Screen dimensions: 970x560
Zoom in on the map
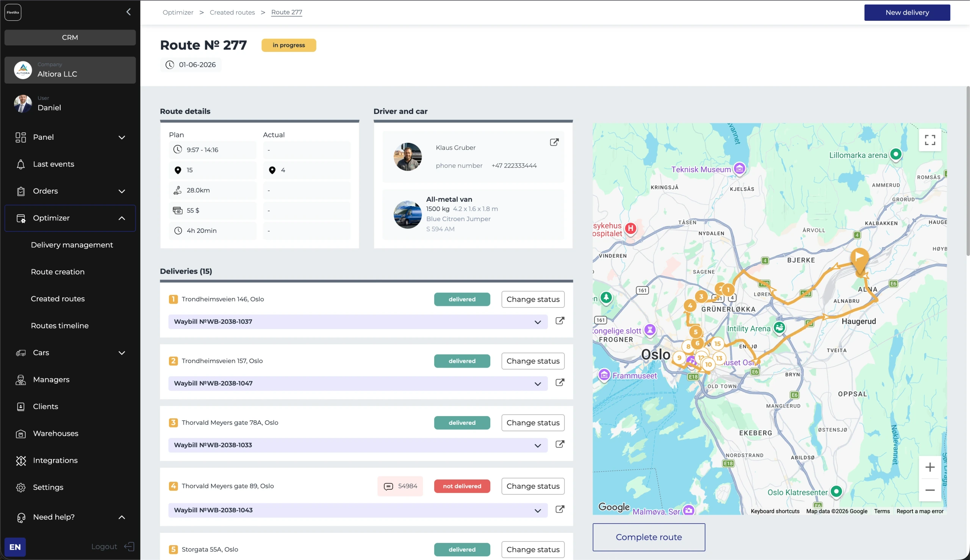(929, 467)
